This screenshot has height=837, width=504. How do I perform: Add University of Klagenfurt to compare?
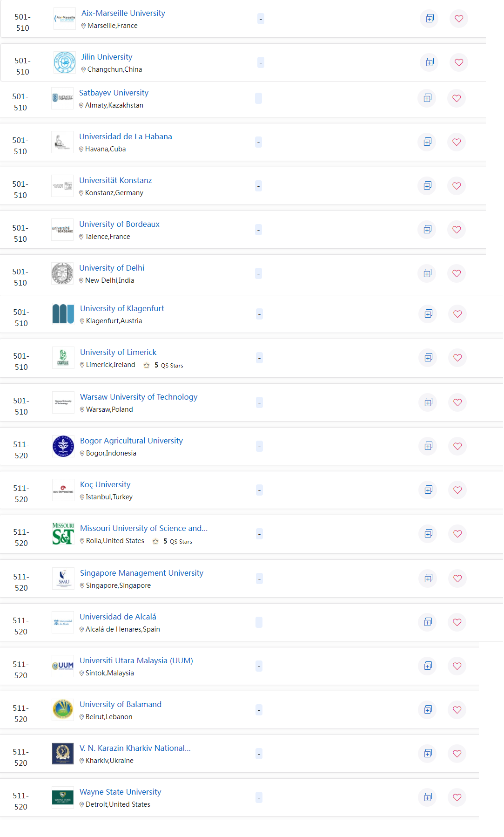(428, 314)
